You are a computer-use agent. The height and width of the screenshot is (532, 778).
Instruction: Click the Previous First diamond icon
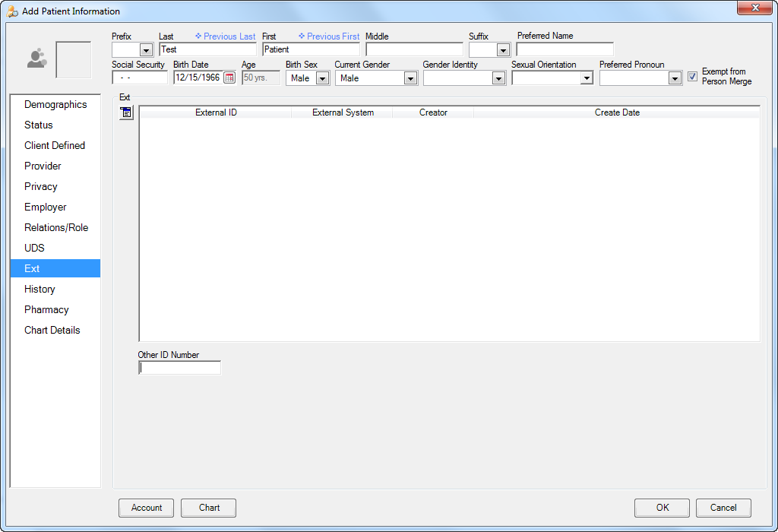[x=302, y=36]
